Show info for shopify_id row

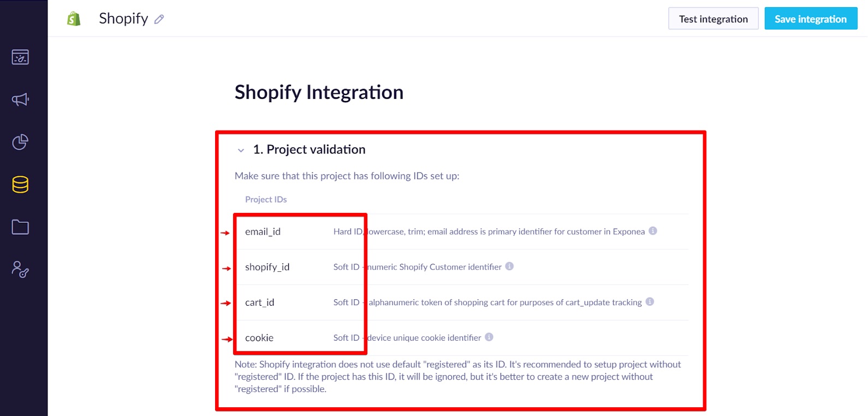(509, 266)
